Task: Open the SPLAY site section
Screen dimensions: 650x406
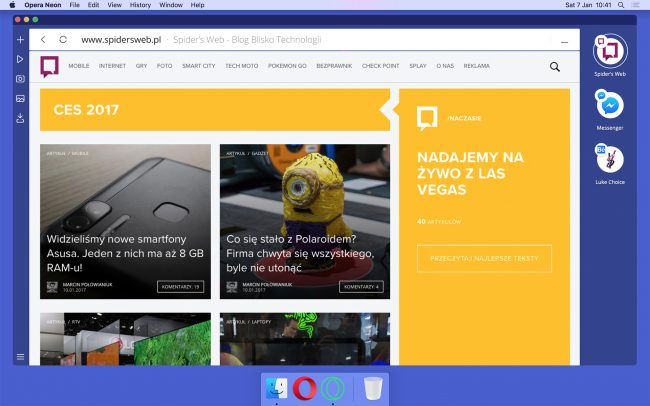Action: tap(418, 66)
